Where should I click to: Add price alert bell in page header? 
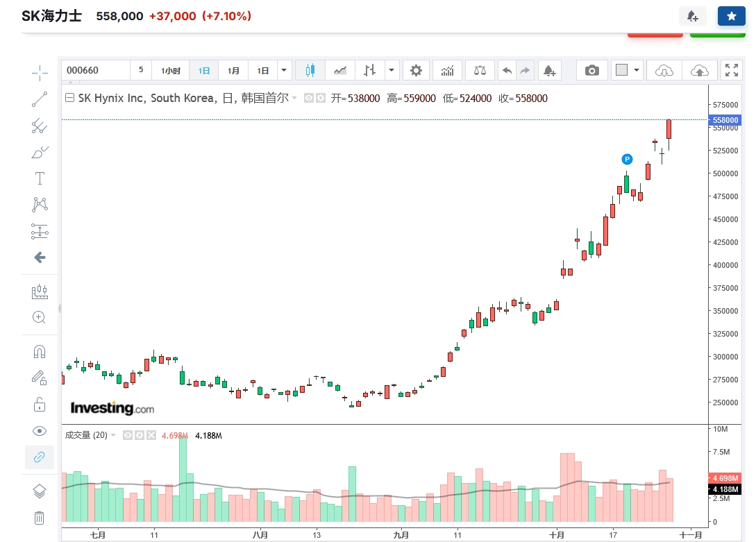(x=693, y=16)
